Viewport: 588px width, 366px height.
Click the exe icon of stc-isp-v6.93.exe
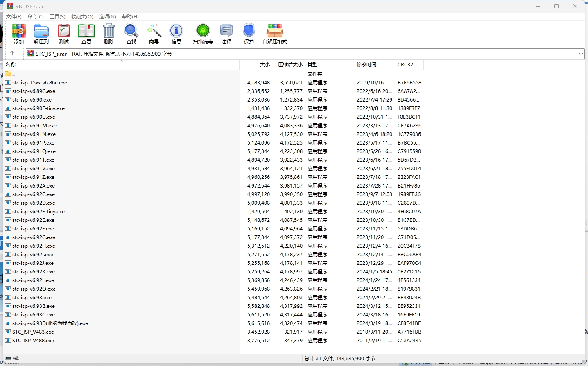pos(8,297)
